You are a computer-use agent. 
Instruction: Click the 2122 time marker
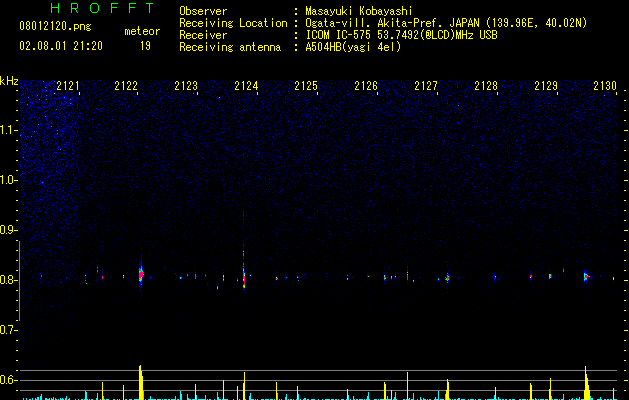tap(126, 86)
